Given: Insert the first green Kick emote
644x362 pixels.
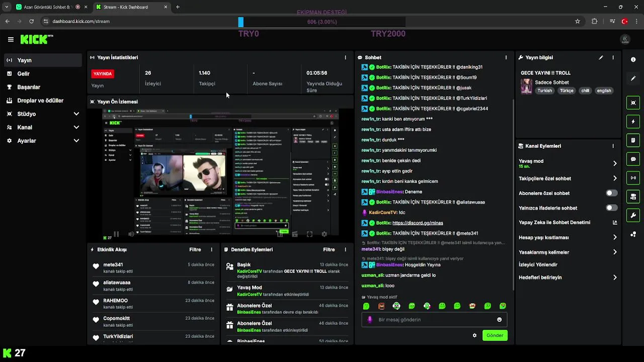Looking at the screenshot, I should (366, 306).
